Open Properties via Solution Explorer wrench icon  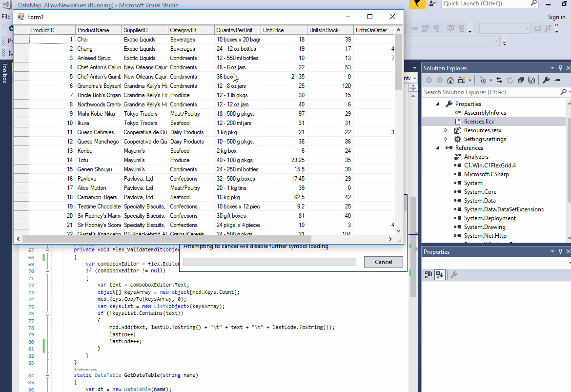pos(546,80)
